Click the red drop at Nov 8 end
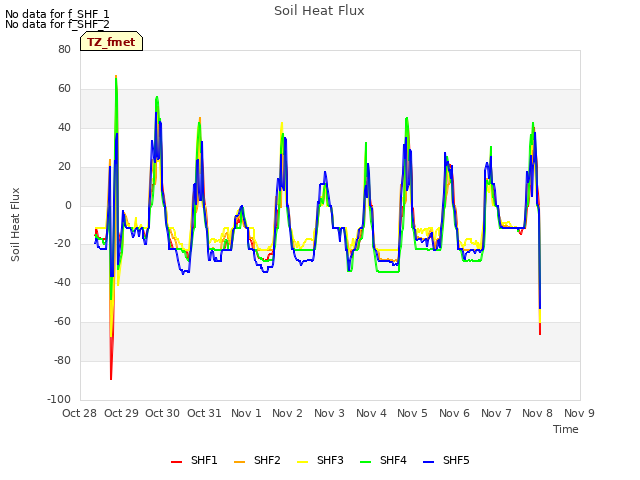Viewport: 640px width, 480px height. tap(540, 329)
